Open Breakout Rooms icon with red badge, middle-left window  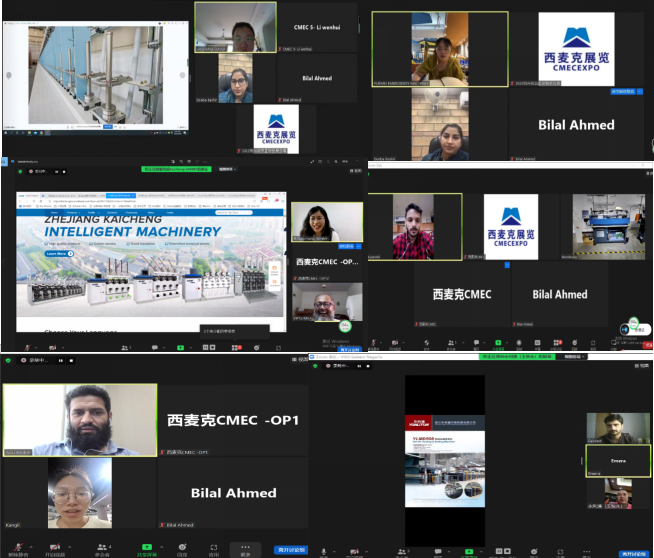(x=236, y=347)
